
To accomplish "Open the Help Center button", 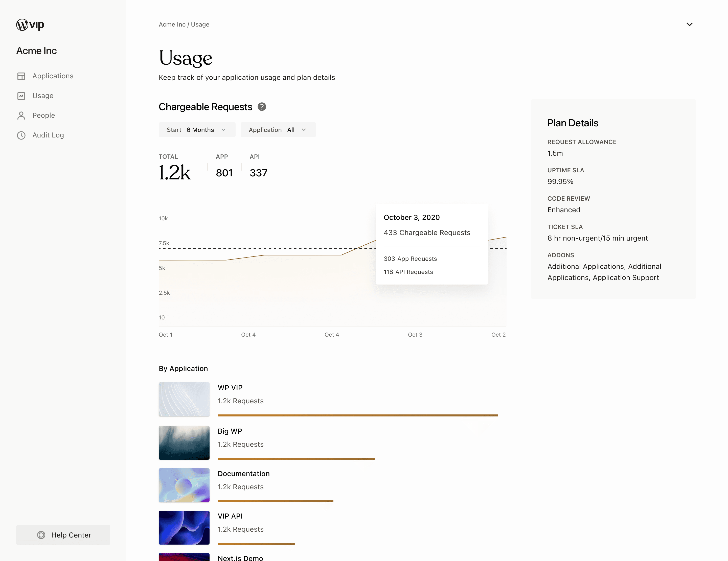I will tap(63, 535).
